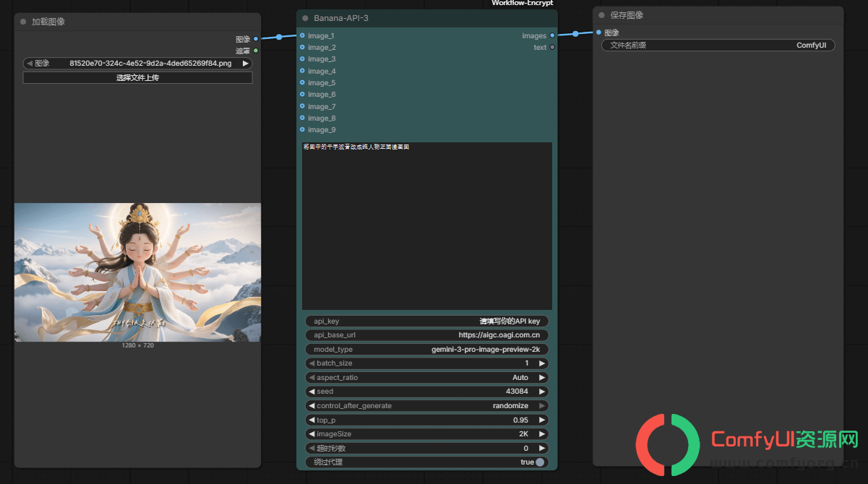
Task: Collapse the 加载图像 node via its title dot
Action: point(23,22)
